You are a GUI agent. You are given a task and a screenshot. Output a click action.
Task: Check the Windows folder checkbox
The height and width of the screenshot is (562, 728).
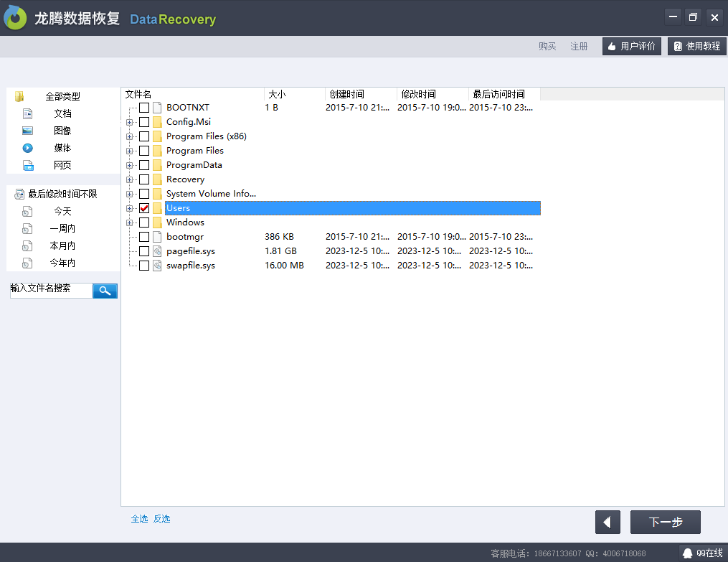pyautogui.click(x=143, y=222)
